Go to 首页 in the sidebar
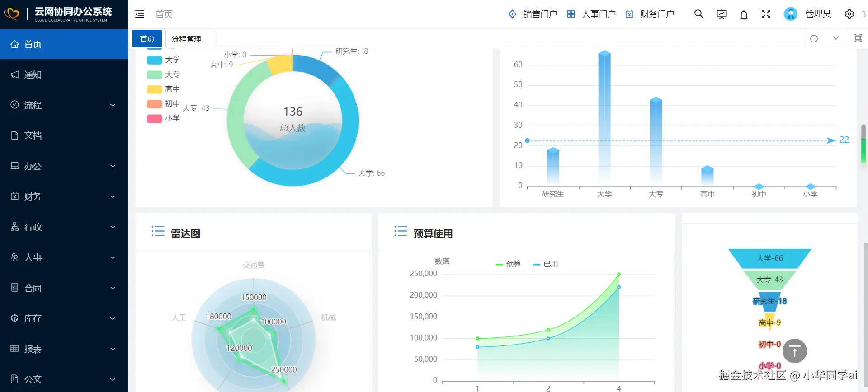This screenshot has width=868, height=392. tap(64, 44)
